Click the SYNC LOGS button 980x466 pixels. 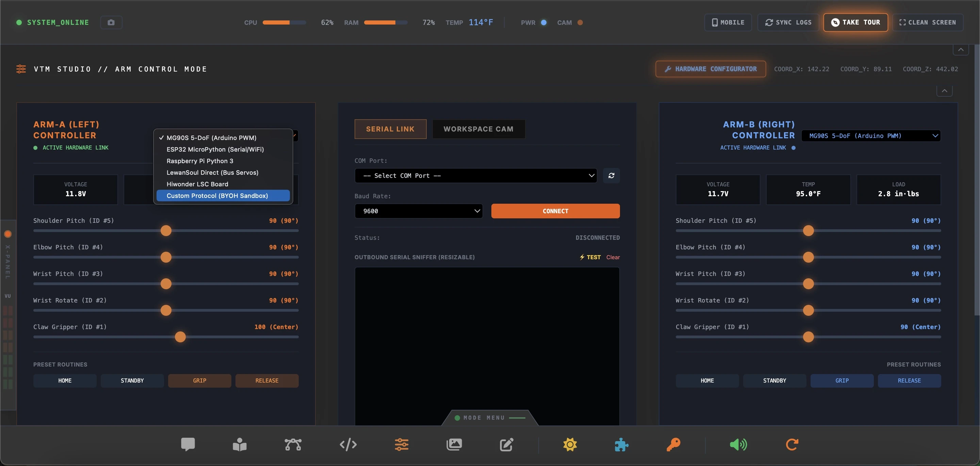(x=788, y=22)
